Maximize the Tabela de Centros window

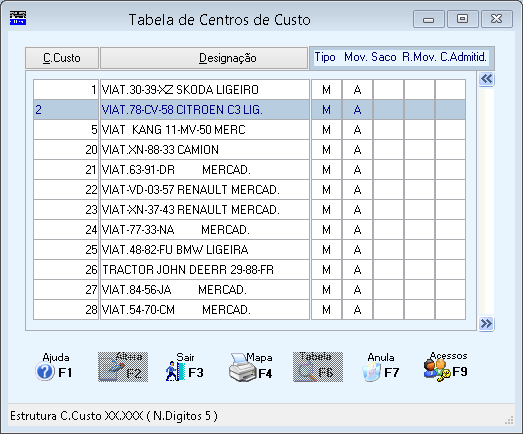pyautogui.click(x=463, y=19)
